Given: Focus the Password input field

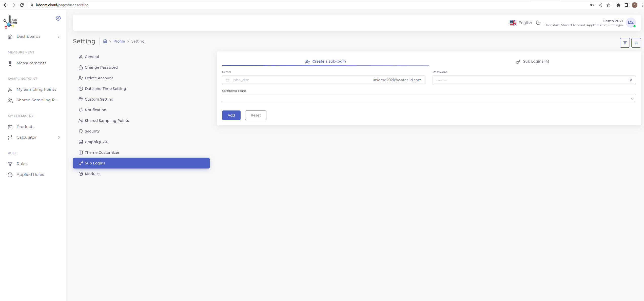Looking at the screenshot, I should click(x=534, y=80).
